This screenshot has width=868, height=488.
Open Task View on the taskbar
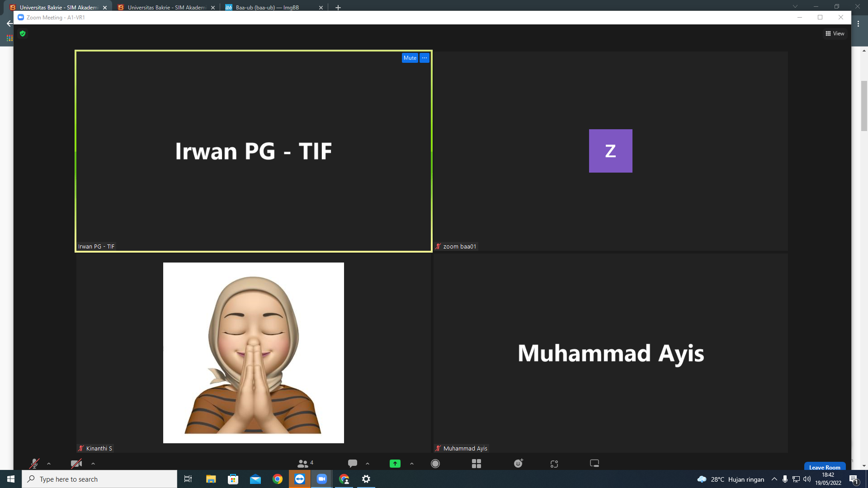[x=188, y=479]
